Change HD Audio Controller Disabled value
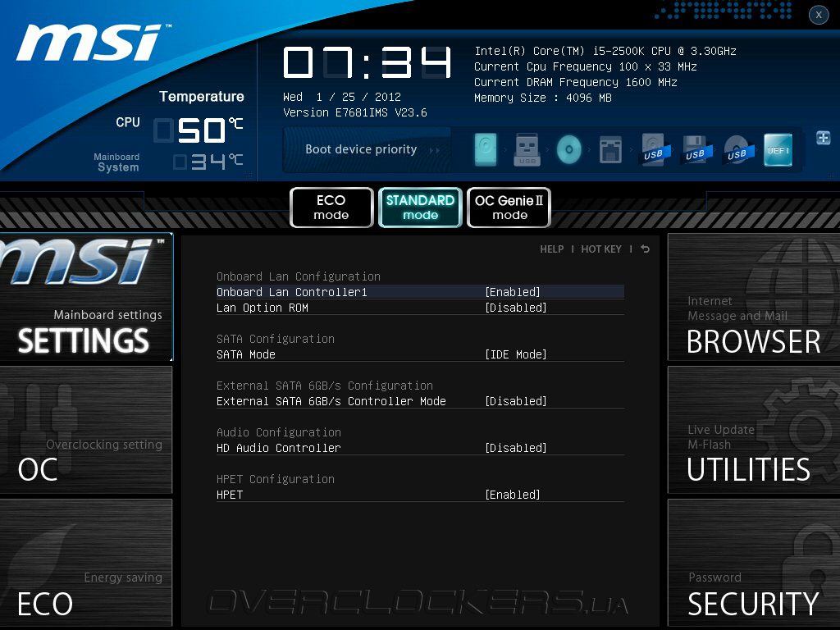Screen dimensions: 840x630 click(x=515, y=447)
